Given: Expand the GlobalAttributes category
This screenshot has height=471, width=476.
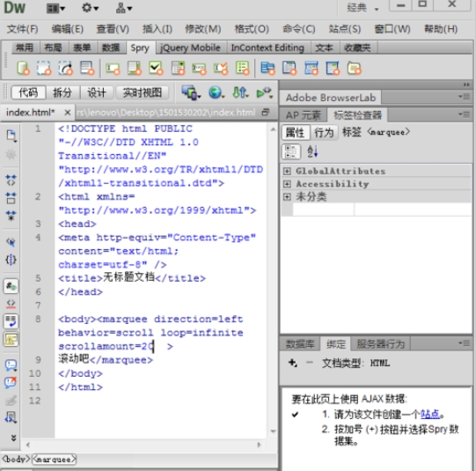Looking at the screenshot, I should click(287, 171).
